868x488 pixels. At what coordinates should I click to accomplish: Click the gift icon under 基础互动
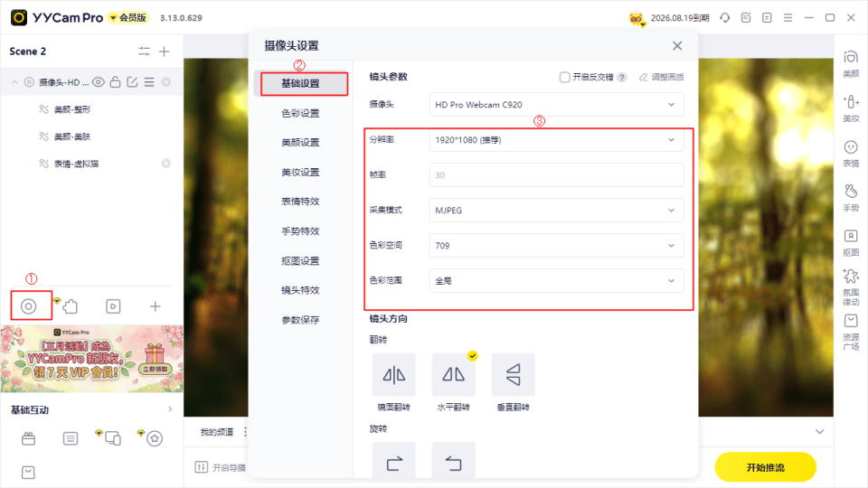pyautogui.click(x=29, y=438)
